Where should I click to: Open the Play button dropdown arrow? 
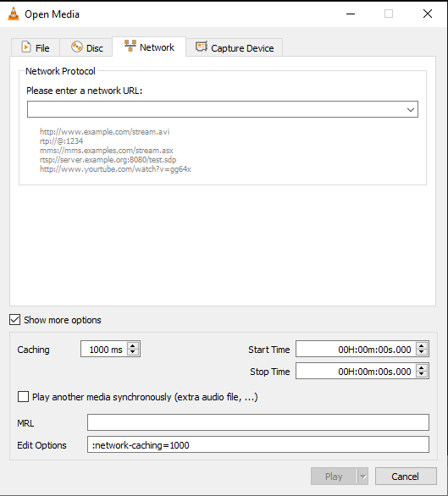(x=362, y=477)
